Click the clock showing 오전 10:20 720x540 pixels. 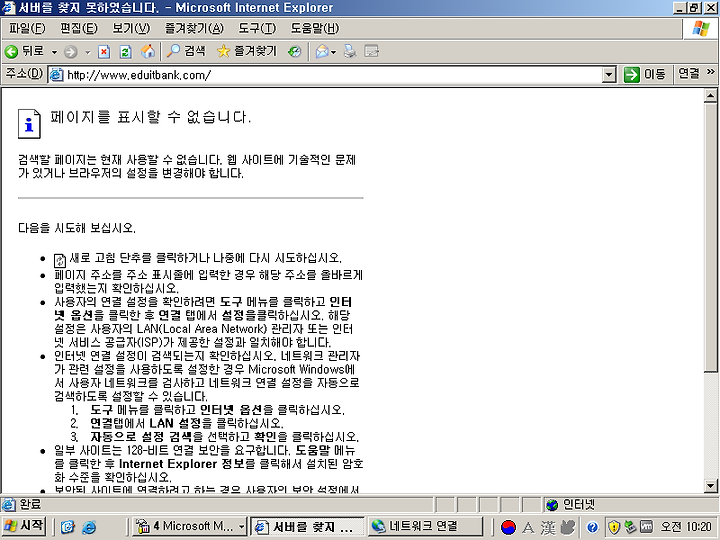click(686, 527)
